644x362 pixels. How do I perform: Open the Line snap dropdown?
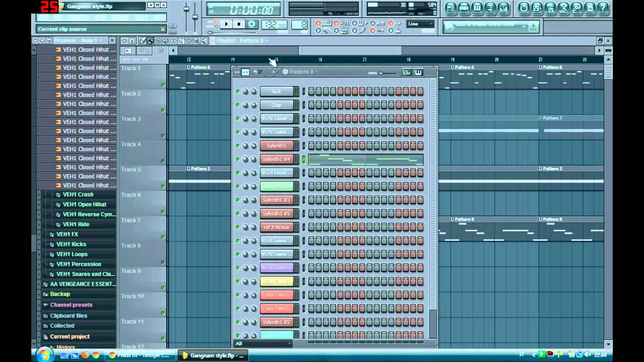pos(421,24)
